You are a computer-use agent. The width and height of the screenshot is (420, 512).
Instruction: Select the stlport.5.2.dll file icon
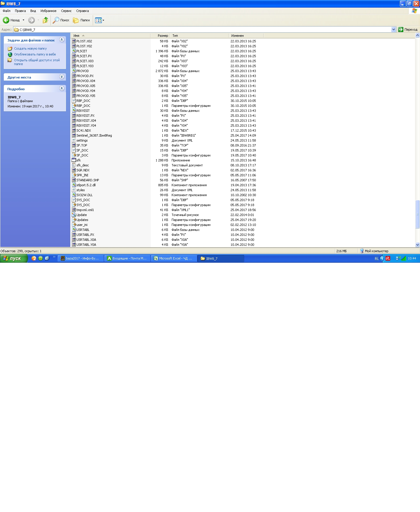point(74,185)
